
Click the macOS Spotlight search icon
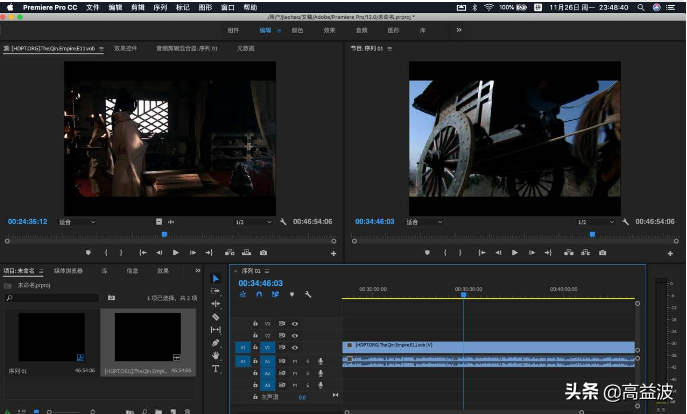point(641,7)
